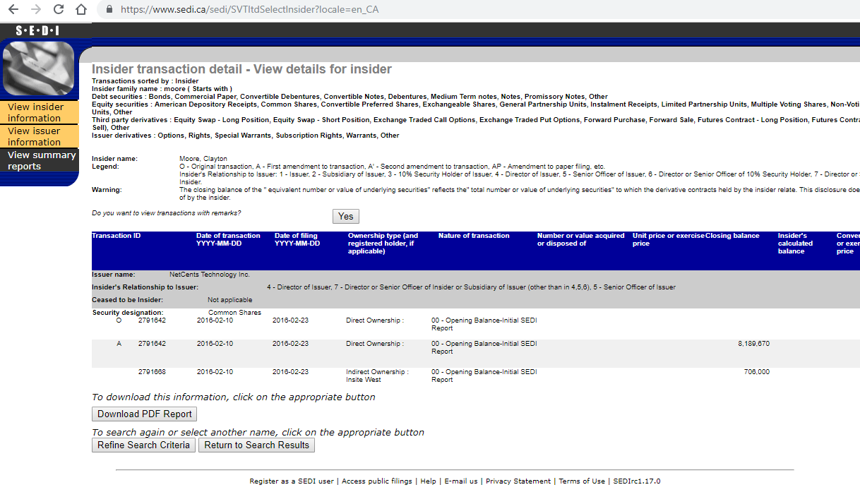
Task: Open the Help footer link
Action: coord(428,481)
